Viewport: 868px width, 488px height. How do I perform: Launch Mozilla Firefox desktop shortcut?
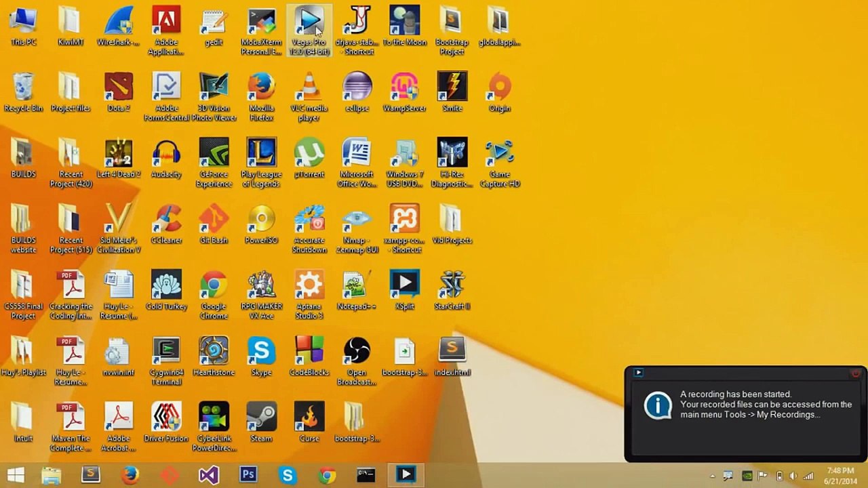pos(261,97)
